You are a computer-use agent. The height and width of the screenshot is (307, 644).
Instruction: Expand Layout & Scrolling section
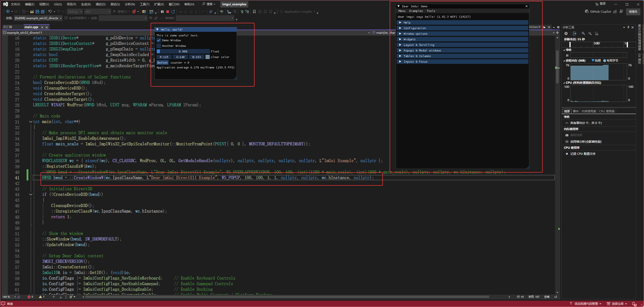(x=462, y=45)
